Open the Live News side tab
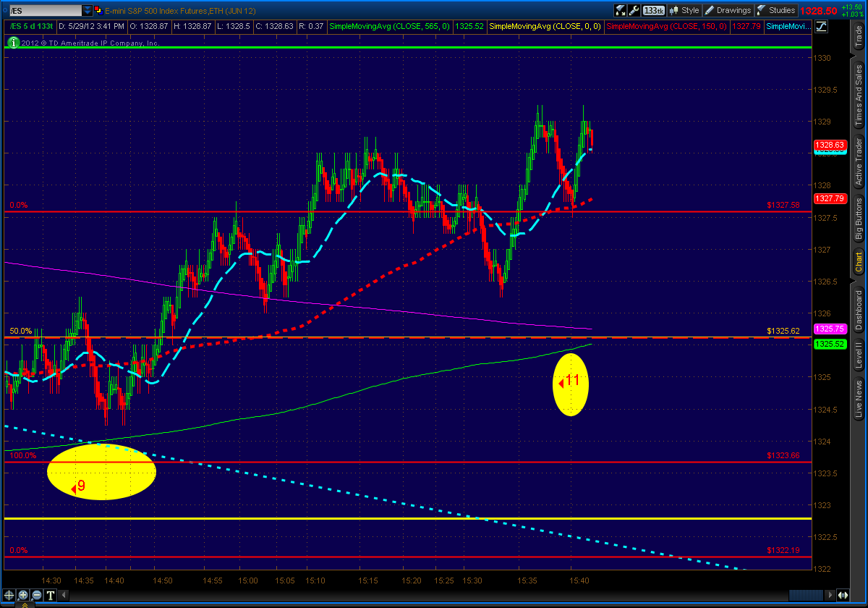 click(x=859, y=400)
